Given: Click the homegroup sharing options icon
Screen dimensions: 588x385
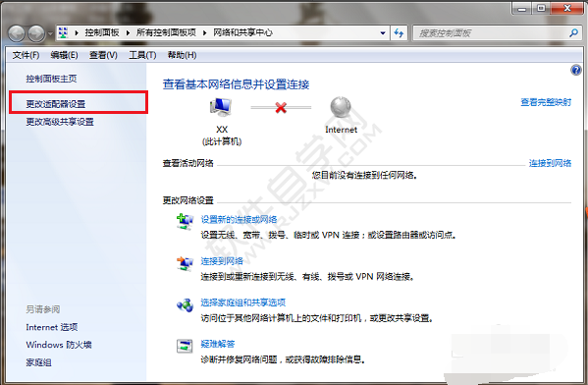Looking at the screenshot, I should pos(185,305).
